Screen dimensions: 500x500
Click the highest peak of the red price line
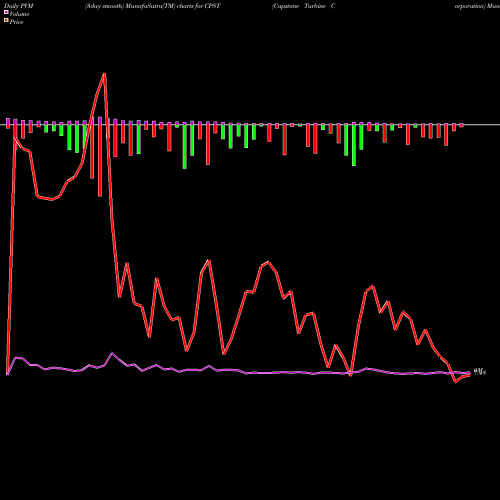tap(105, 74)
